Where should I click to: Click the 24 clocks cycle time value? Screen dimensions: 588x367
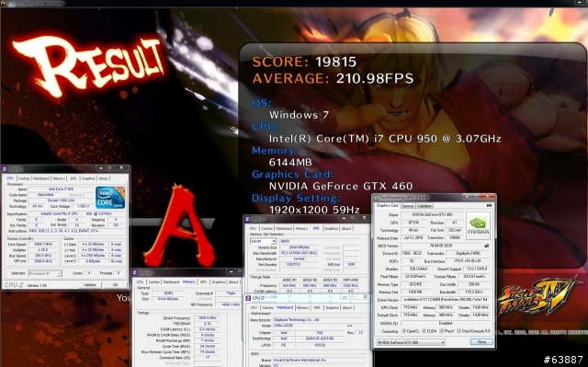pyautogui.click(x=208, y=347)
